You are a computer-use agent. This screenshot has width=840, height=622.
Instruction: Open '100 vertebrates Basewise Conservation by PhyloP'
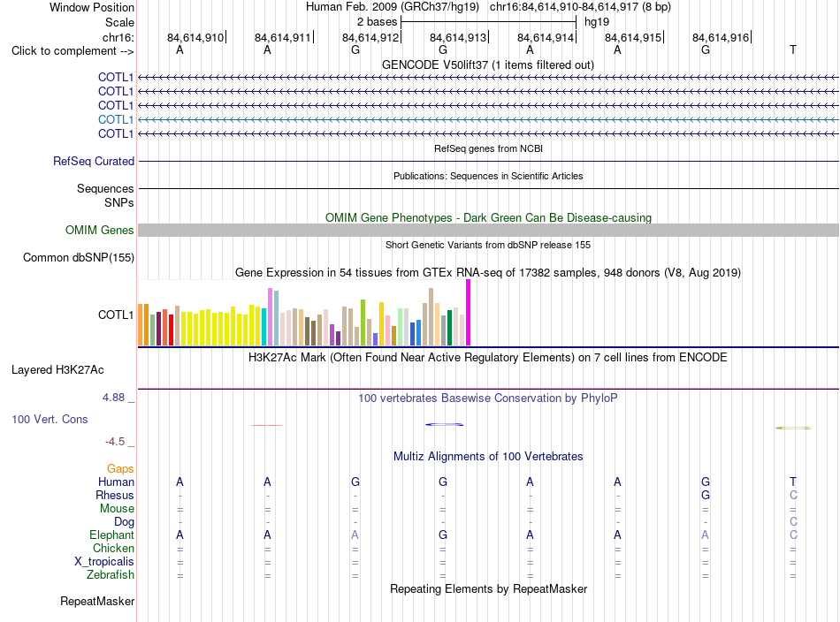[x=488, y=398]
